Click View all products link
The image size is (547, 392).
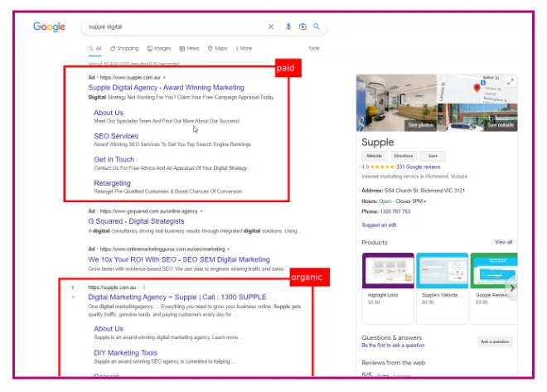point(503,242)
